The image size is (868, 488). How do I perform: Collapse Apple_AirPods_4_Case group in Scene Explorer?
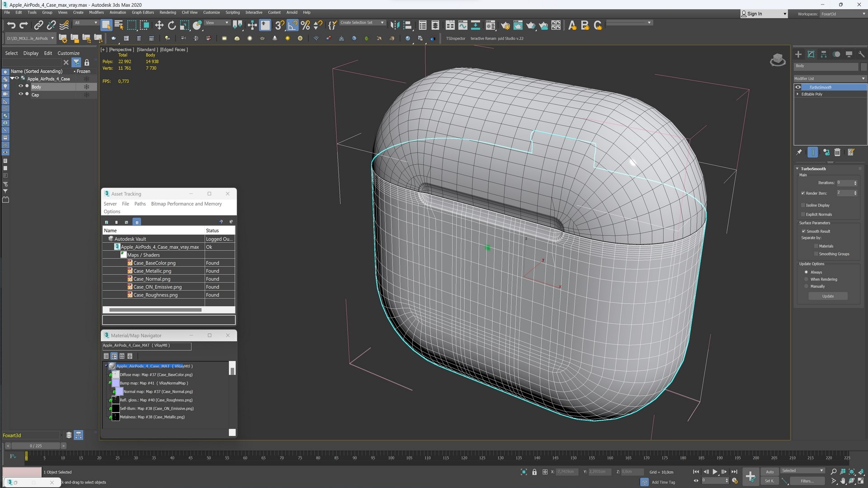coord(12,79)
